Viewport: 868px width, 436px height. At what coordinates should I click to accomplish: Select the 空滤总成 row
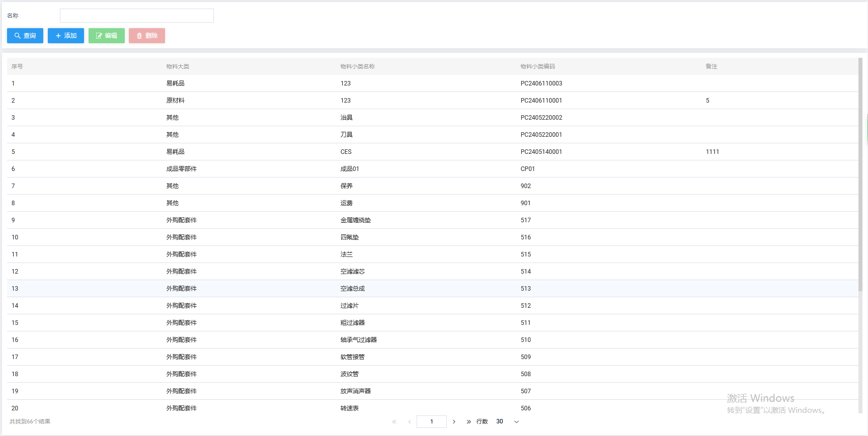click(352, 289)
